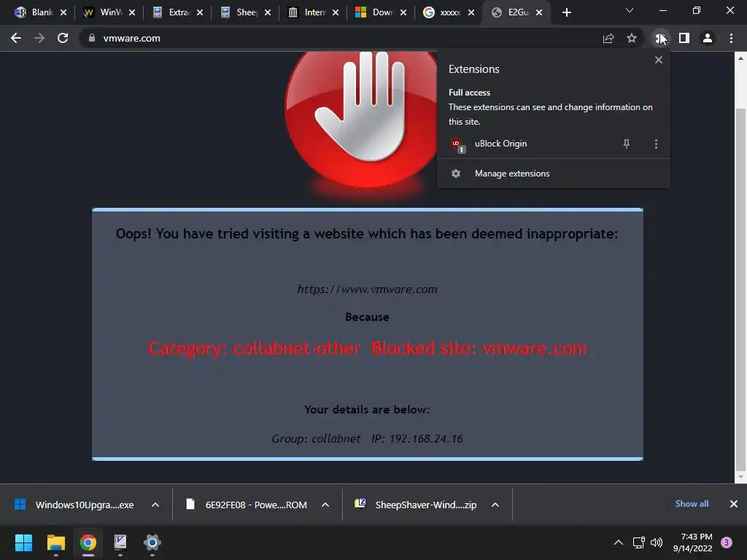747x560 pixels.
Task: Click scrollbar down arrow
Action: click(740, 477)
